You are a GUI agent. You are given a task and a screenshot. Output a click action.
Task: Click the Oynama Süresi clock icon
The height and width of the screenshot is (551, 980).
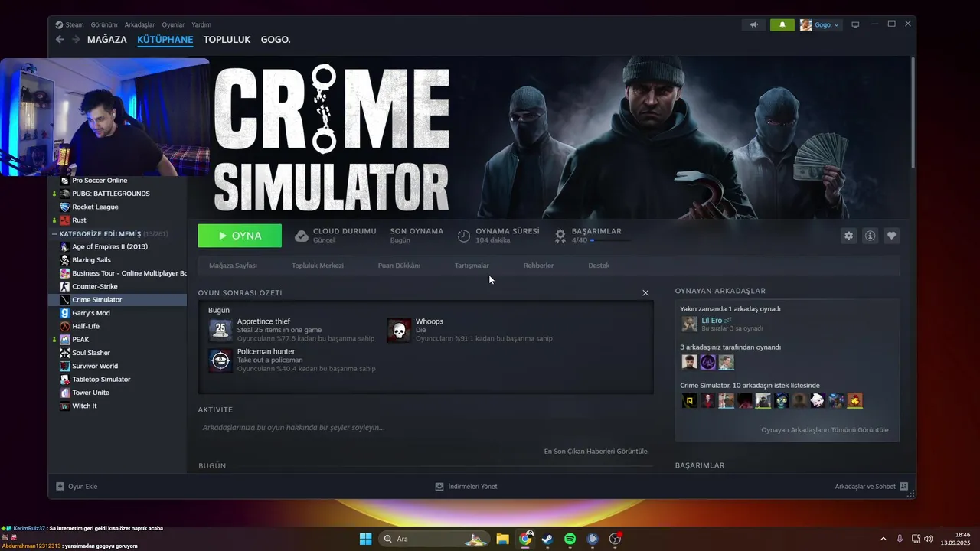[464, 236]
